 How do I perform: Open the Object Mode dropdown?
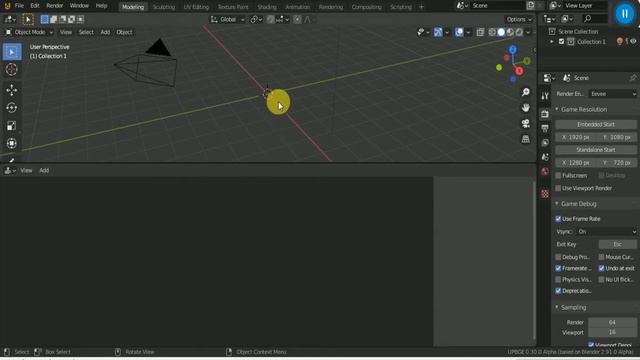(29, 32)
